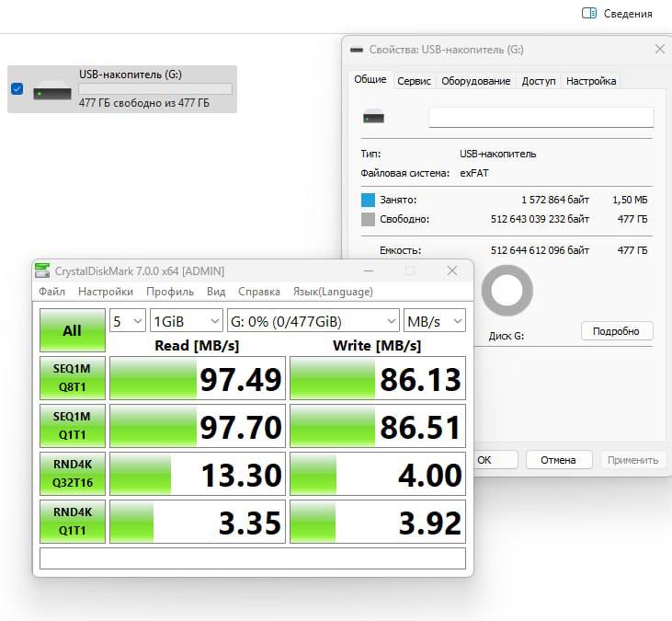Uncheck the USB-накопитель (G:) checkbox
This screenshot has width=672, height=621.
[x=17, y=88]
